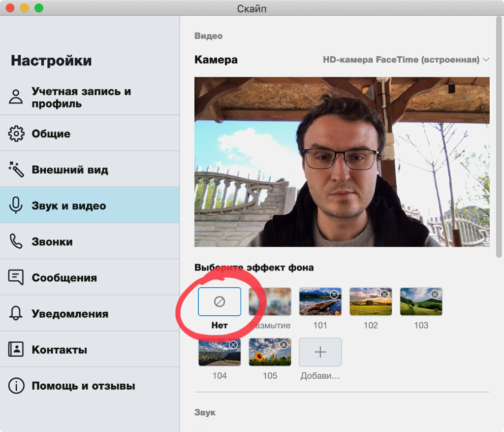Open Помощь и отзывы section
The width and height of the screenshot is (504, 432).
pos(90,385)
